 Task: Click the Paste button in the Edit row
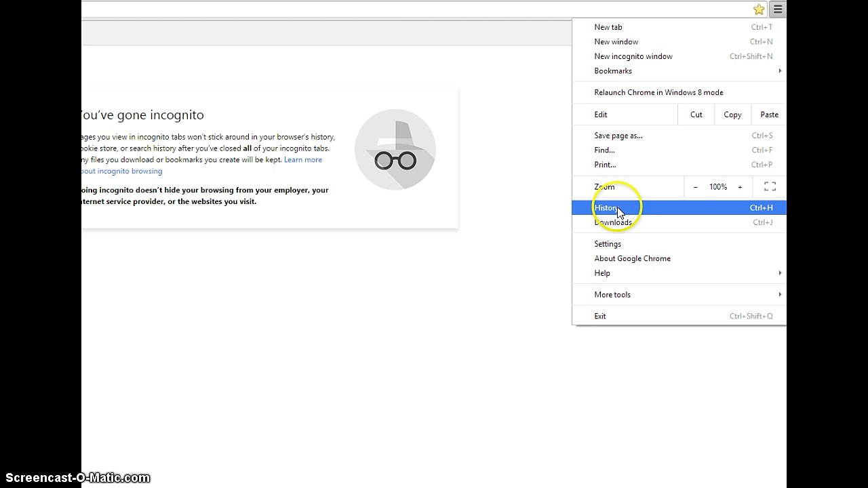pyautogui.click(x=769, y=115)
